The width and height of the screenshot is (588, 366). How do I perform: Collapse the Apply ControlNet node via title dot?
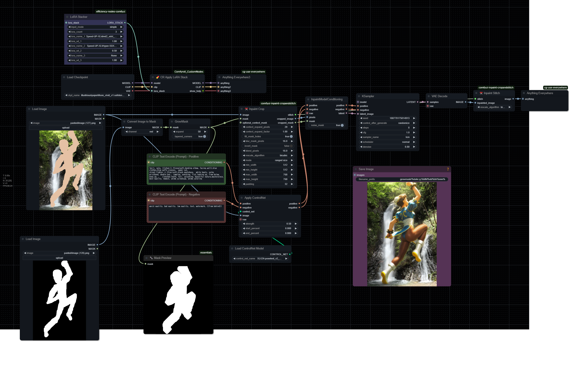242,198
